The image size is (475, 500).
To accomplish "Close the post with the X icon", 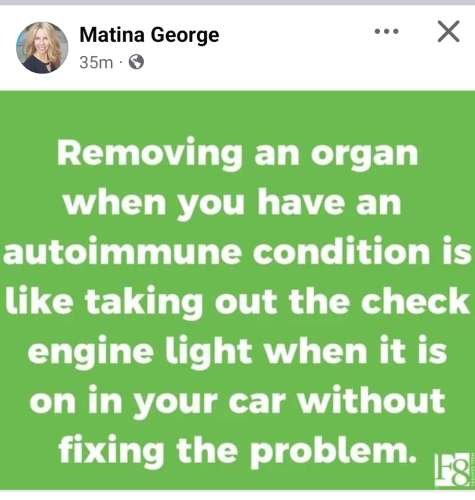I will (448, 31).
